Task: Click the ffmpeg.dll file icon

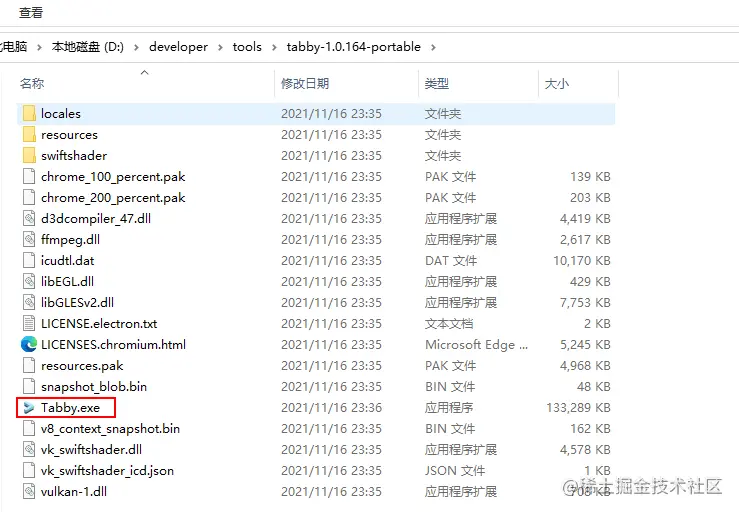Action: click(29, 239)
